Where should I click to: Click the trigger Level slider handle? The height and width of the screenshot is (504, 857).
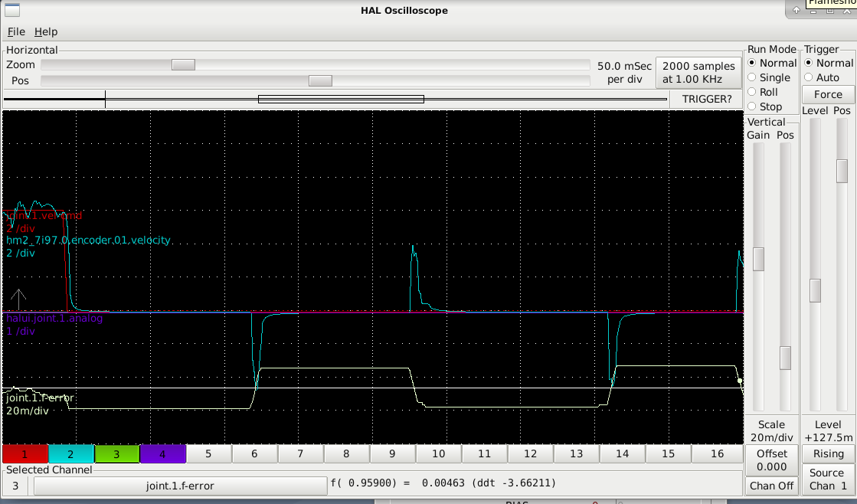click(x=815, y=290)
